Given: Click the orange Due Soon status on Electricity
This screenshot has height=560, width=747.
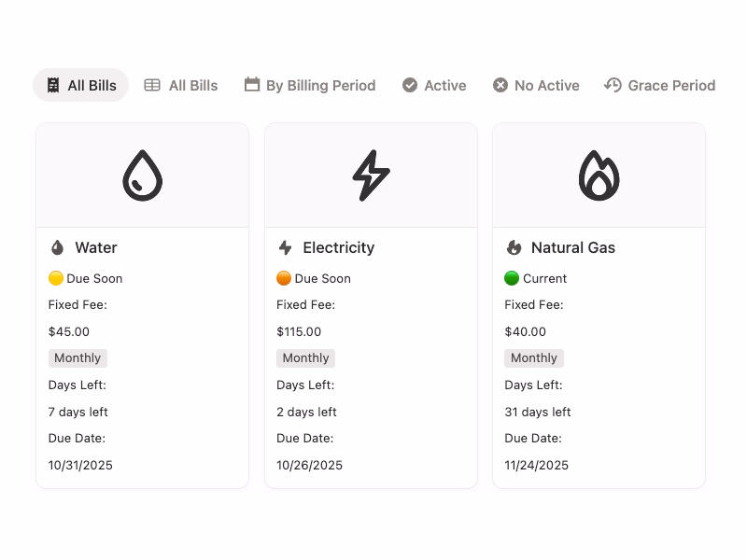Looking at the screenshot, I should [314, 278].
